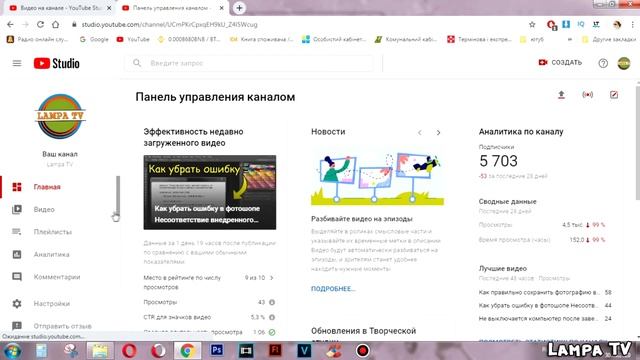640x360 pixels.
Task: Open Другие закладки folder
Action: click(x=609, y=40)
